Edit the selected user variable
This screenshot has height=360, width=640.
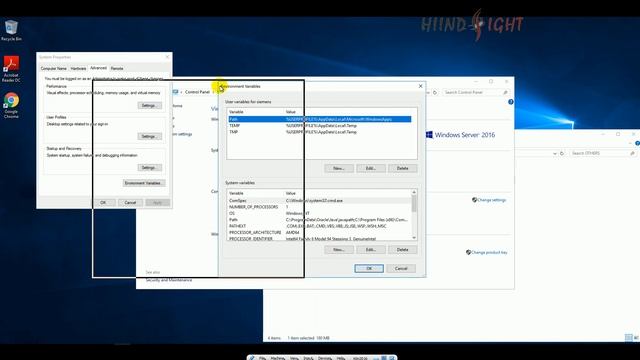point(371,168)
